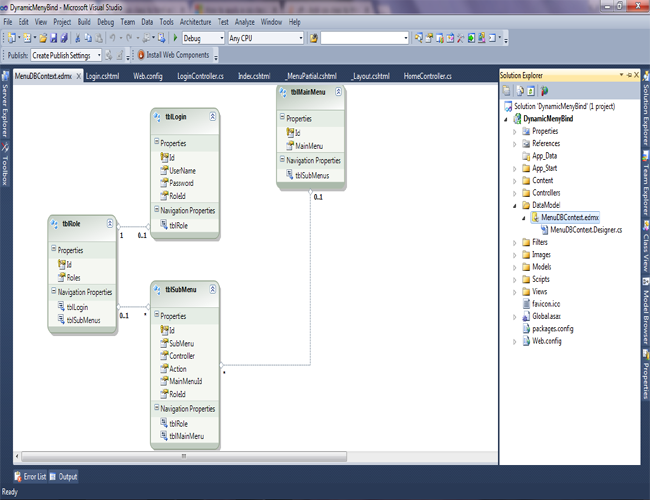Open the Any CPU platform dropdown
This screenshot has height=500, width=650.
264,38
